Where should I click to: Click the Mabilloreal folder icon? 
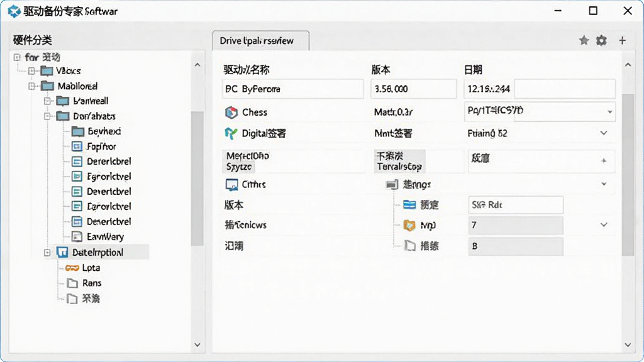(x=48, y=86)
